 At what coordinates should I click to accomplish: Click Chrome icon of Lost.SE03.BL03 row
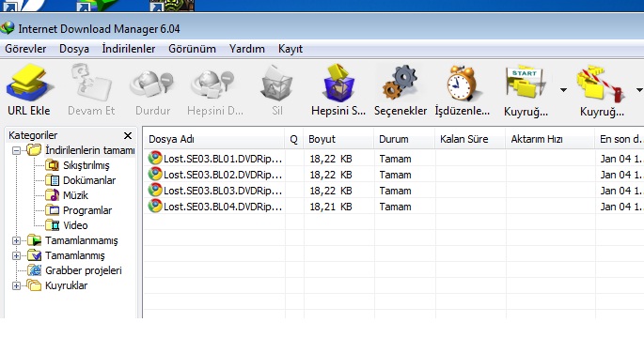point(155,190)
